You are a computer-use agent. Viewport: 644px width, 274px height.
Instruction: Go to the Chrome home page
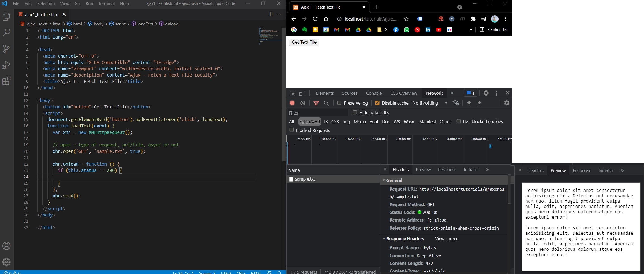pos(326,19)
